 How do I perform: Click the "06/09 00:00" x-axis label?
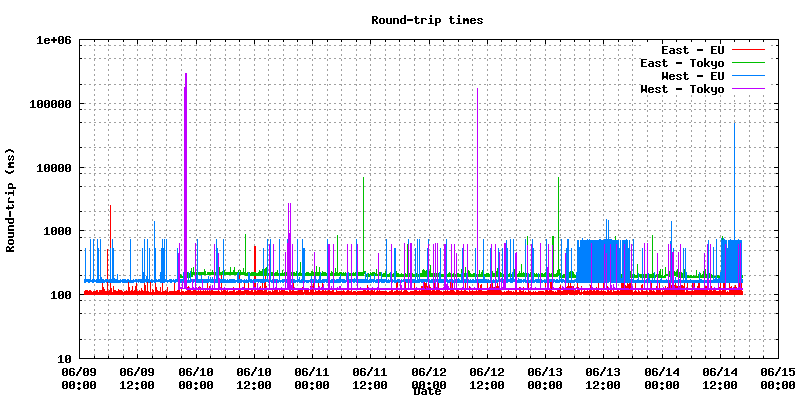(79, 379)
